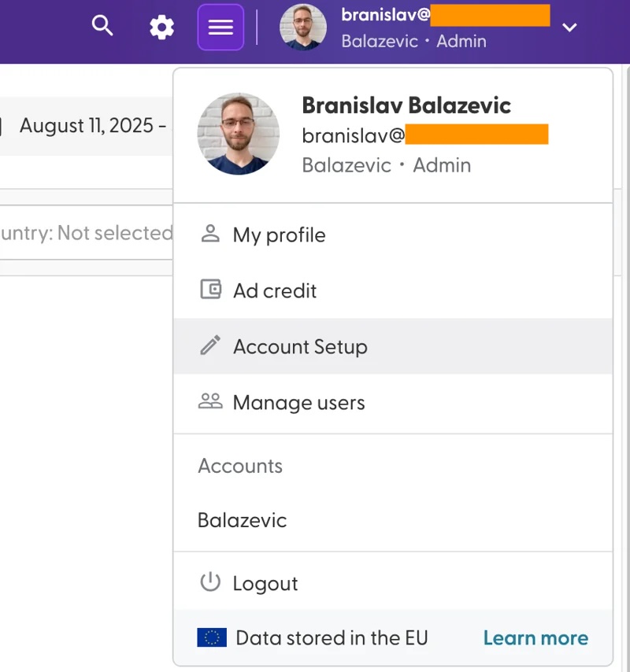
Task: Click the wallet icon beside Ad credit
Action: click(210, 290)
